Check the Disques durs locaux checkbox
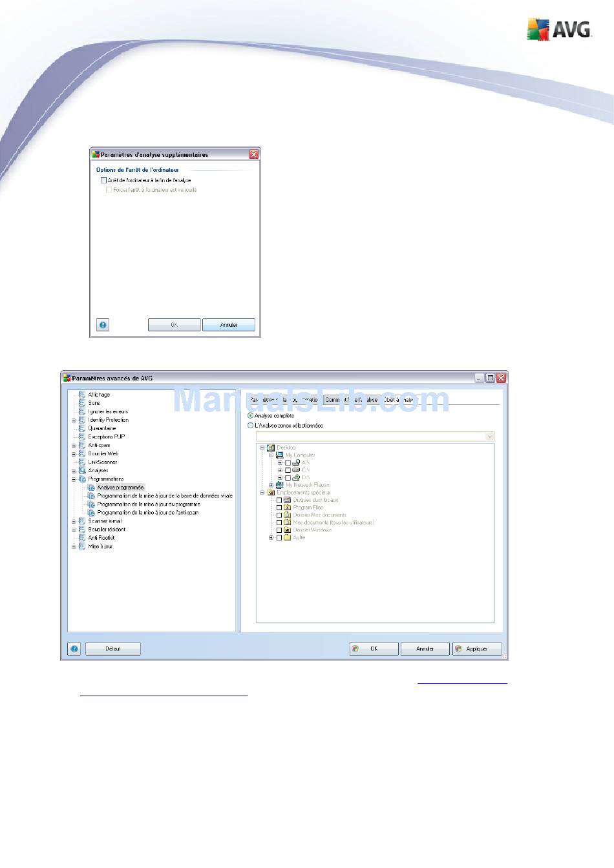This screenshot has height=868, width=614. tap(279, 501)
